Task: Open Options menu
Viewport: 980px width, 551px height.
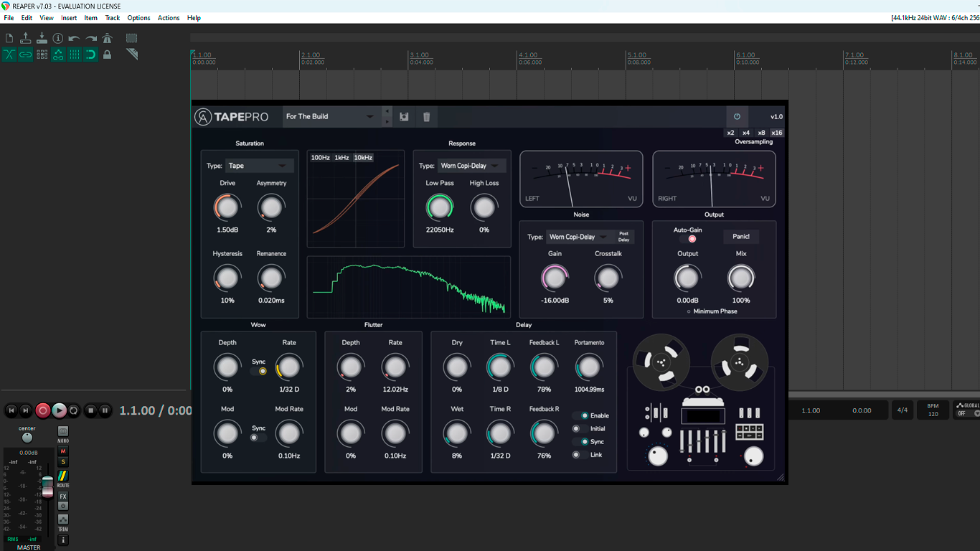Action: (139, 18)
